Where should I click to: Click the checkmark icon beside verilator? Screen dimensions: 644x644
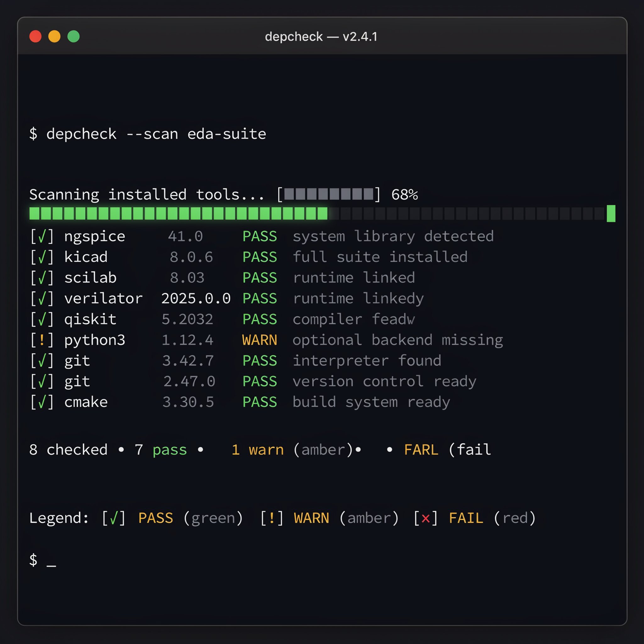point(42,299)
